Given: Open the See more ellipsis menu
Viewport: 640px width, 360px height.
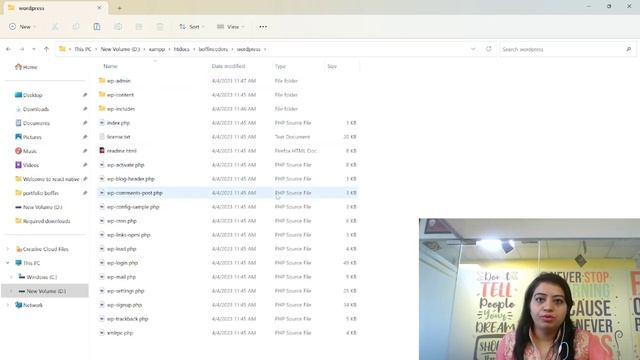Looking at the screenshot, I should (x=263, y=27).
